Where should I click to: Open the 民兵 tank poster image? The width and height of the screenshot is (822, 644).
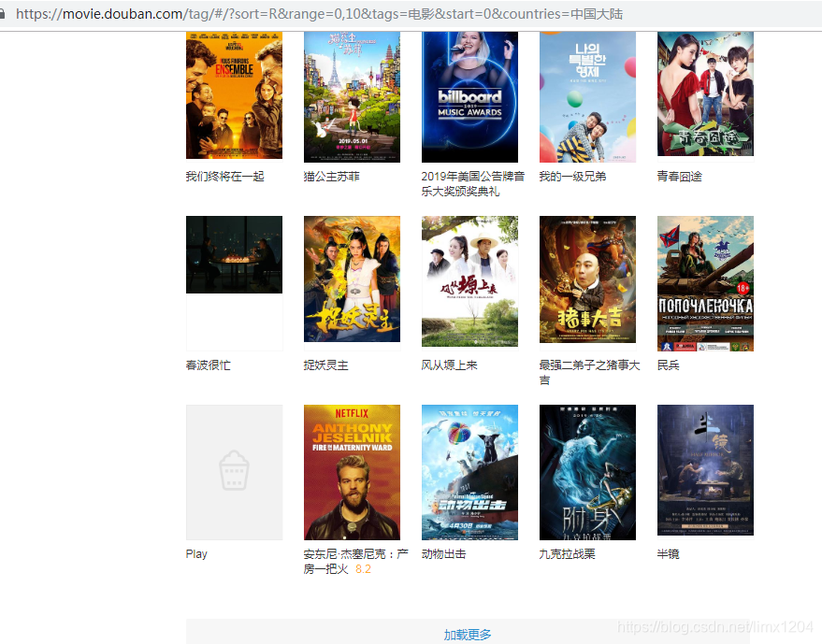pyautogui.click(x=706, y=283)
